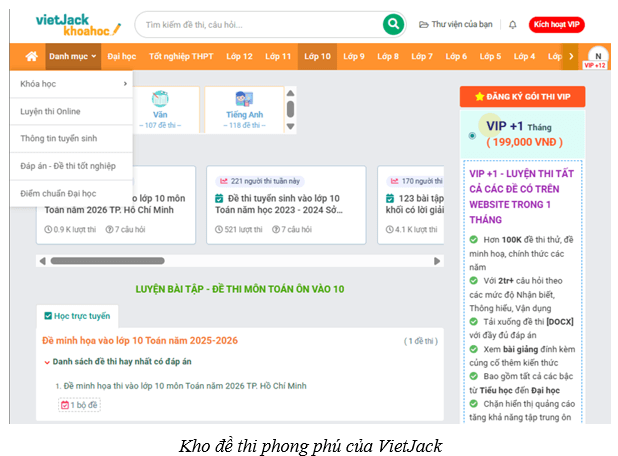Open the Lớp 7 nav item
Screen dimensions: 618x456
click(422, 56)
